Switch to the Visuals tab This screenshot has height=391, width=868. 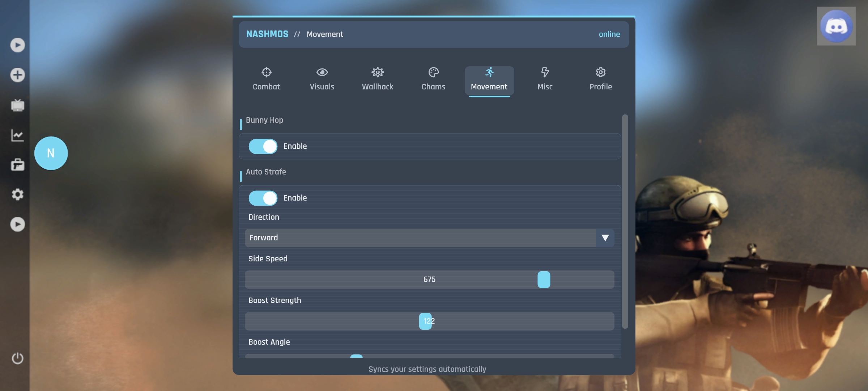[322, 80]
